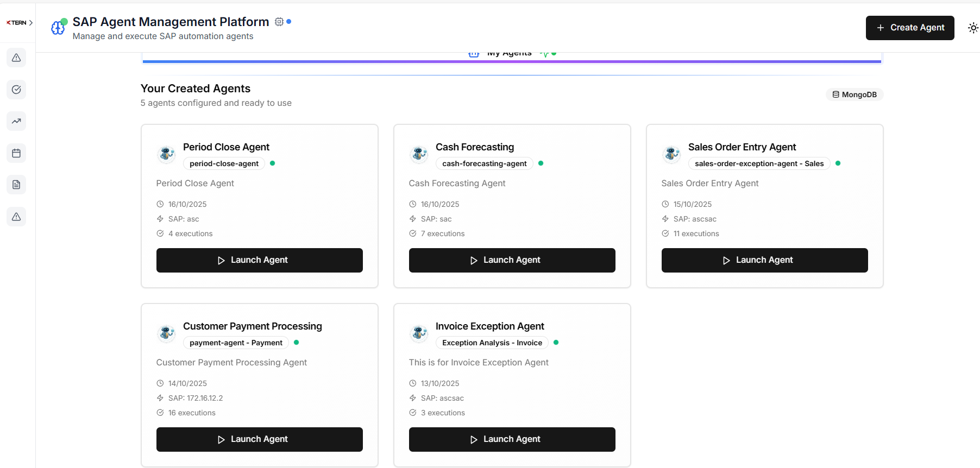Click the Period Close Agent robot avatar
980x468 pixels.
pyautogui.click(x=166, y=154)
